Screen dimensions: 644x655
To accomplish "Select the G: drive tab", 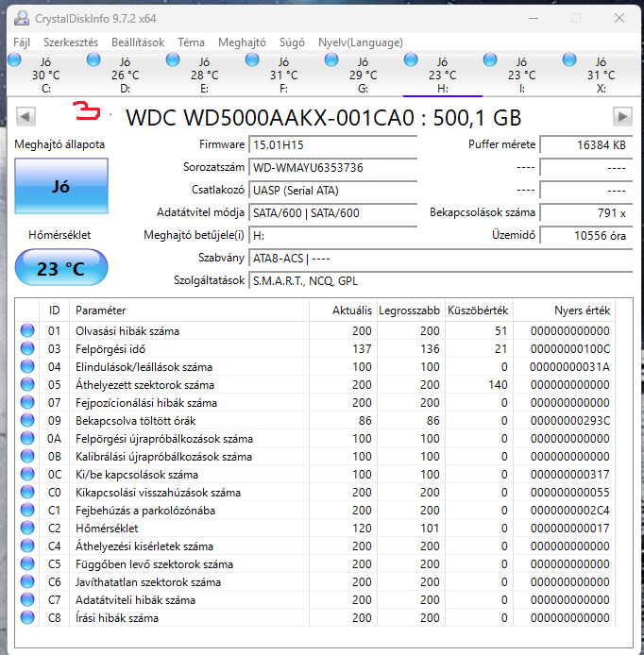I will coord(364,75).
